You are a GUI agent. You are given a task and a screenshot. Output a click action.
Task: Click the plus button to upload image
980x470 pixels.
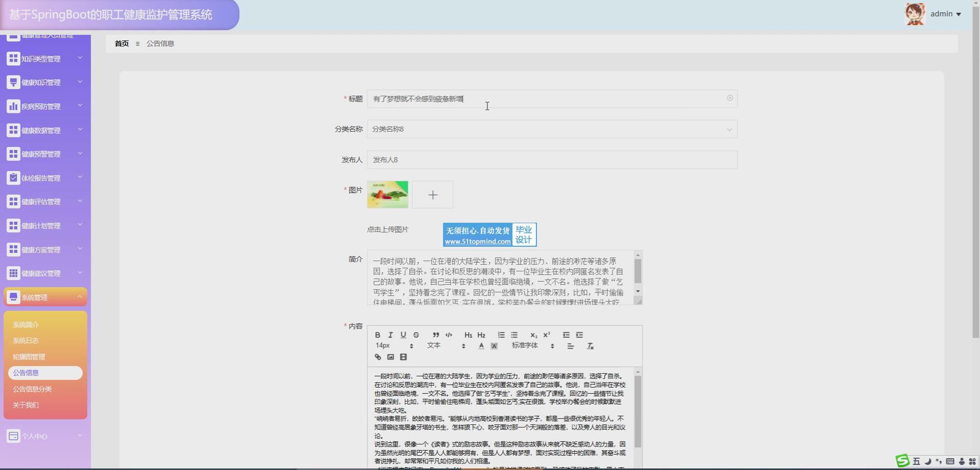pyautogui.click(x=432, y=195)
